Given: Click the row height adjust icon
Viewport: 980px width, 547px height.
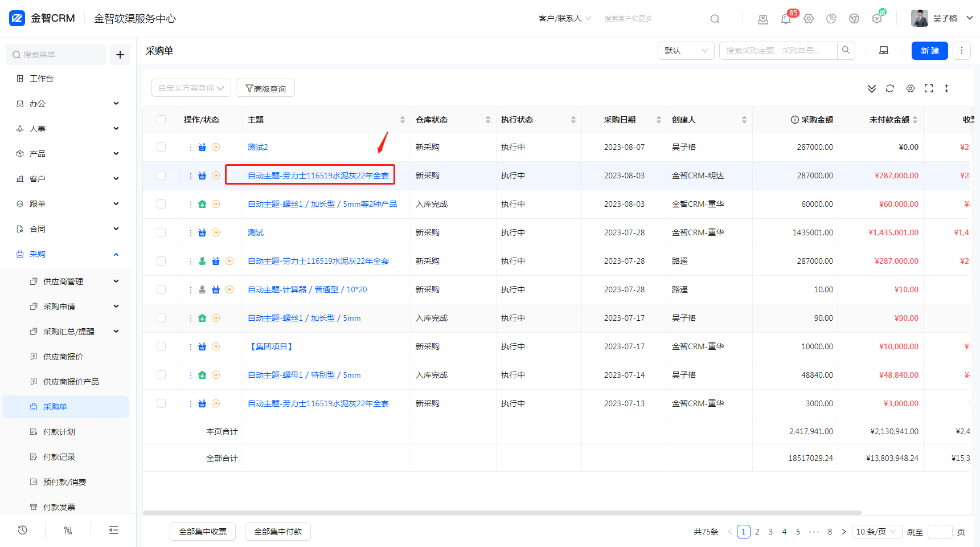Looking at the screenshot, I should 947,88.
